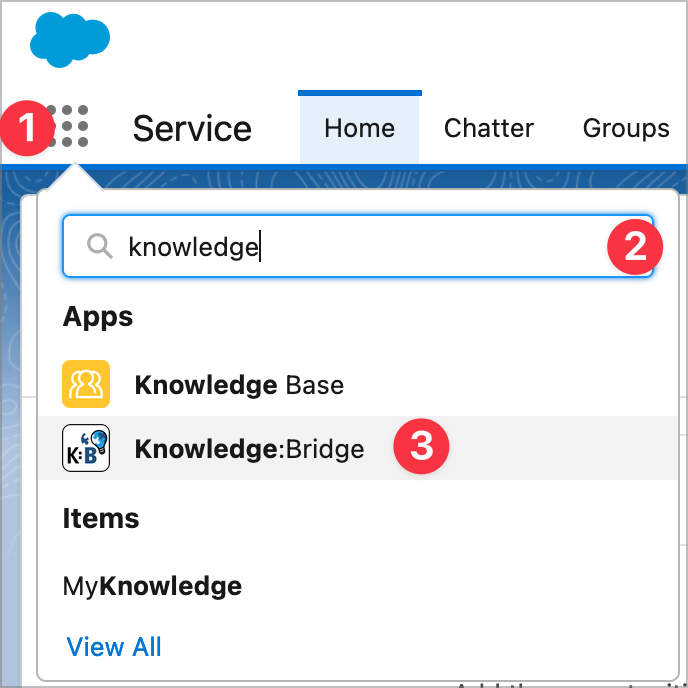The image size is (688, 688).
Task: Open the MyKnowledge item
Action: pyautogui.click(x=152, y=585)
